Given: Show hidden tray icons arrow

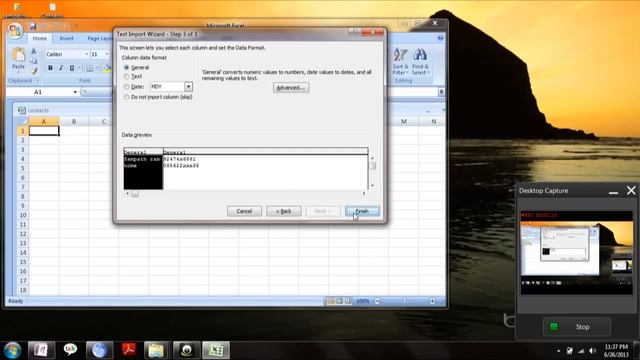Looking at the screenshot, I should click(x=558, y=351).
